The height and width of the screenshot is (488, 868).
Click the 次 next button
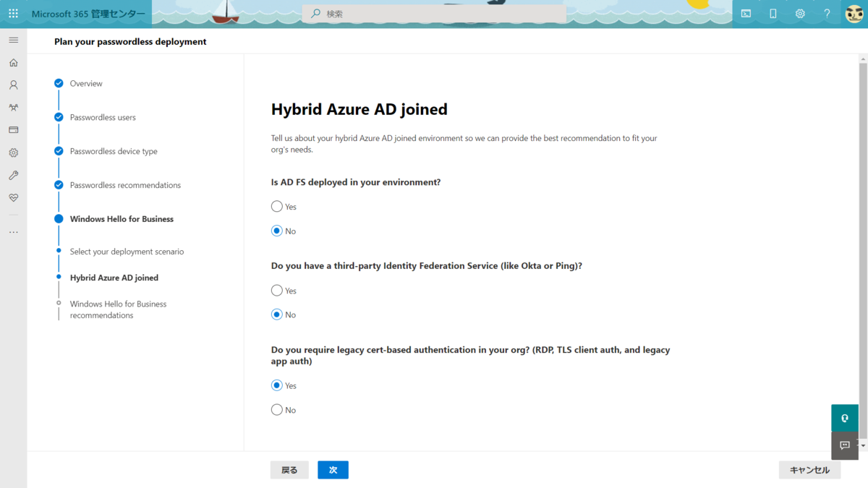coord(333,470)
